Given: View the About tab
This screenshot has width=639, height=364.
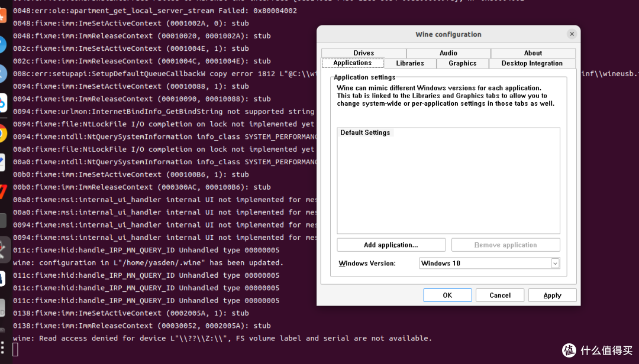Looking at the screenshot, I should coord(532,53).
